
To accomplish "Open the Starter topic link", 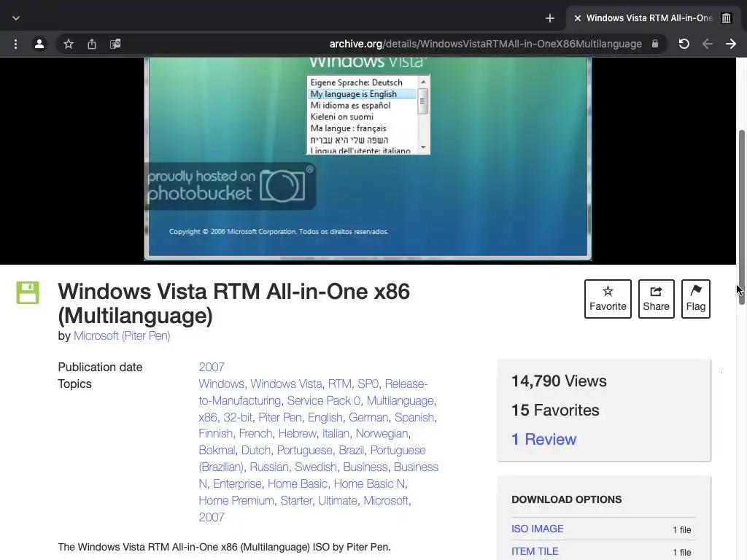I will [296, 500].
